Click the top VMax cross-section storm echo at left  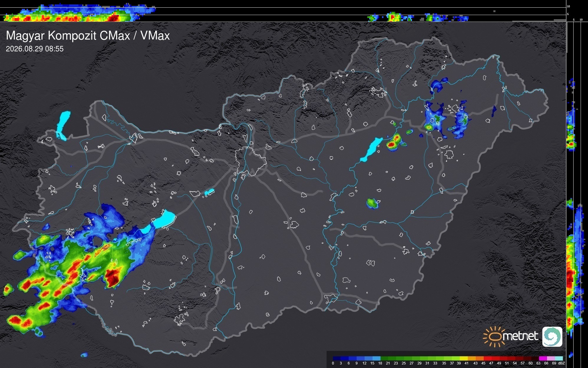coord(79,13)
